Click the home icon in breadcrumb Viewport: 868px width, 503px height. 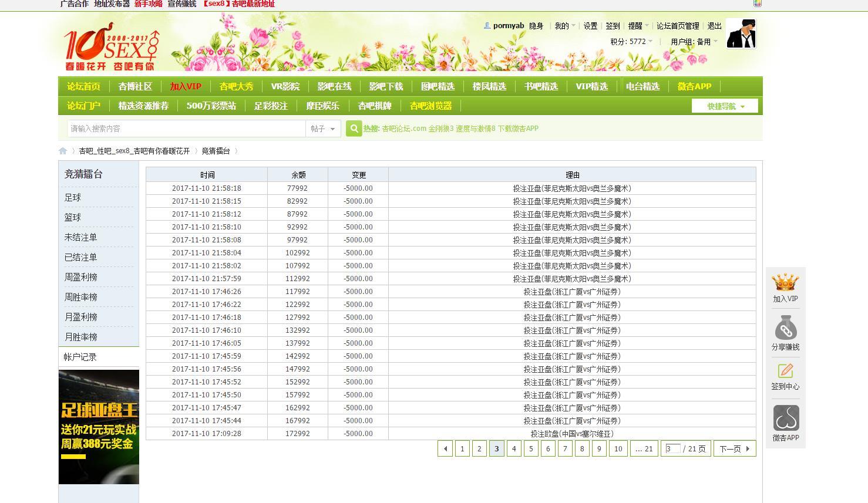pos(63,151)
